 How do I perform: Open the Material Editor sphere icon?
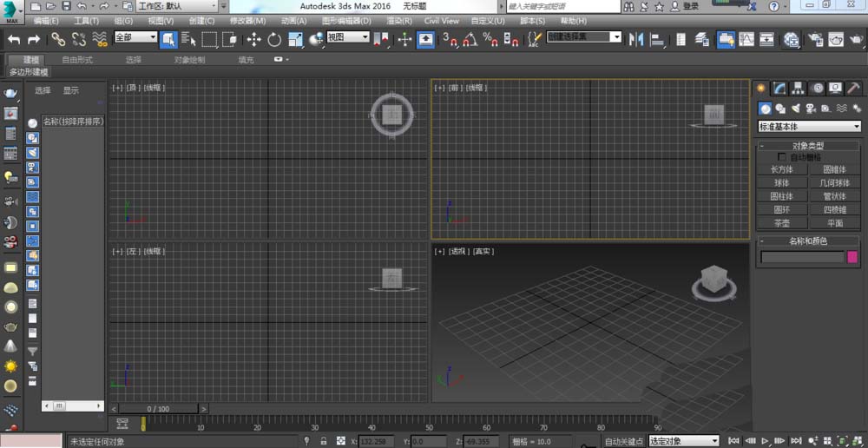pyautogui.click(x=792, y=39)
